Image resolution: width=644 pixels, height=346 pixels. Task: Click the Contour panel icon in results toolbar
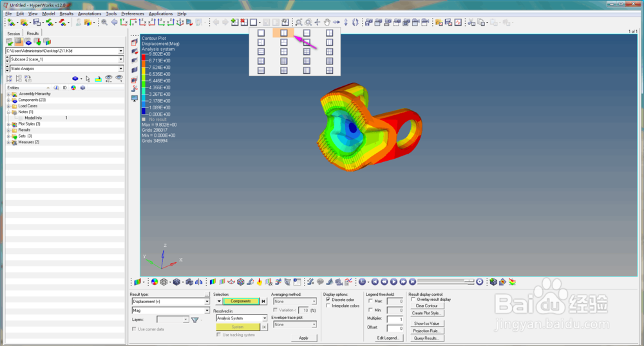[x=213, y=282]
